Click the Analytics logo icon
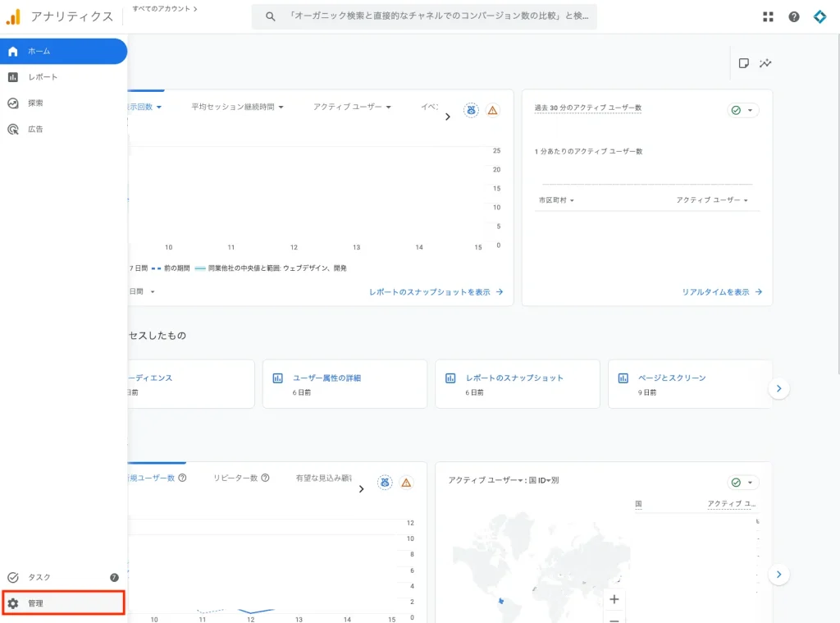This screenshot has width=840, height=623. point(13,16)
